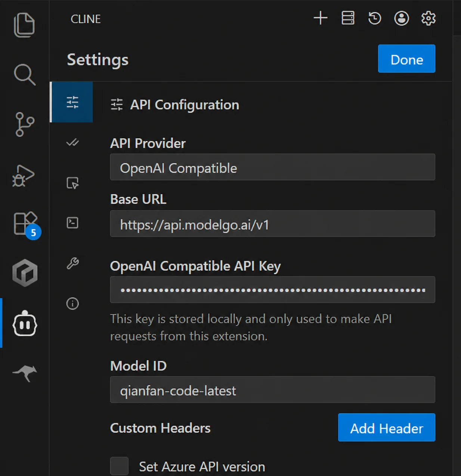Open the Search view in activity bar
461x476 pixels.
point(25,75)
